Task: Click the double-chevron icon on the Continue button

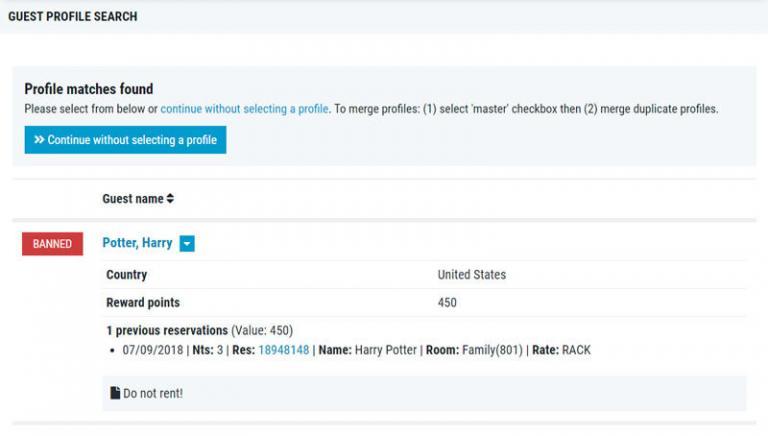Action: 39,140
